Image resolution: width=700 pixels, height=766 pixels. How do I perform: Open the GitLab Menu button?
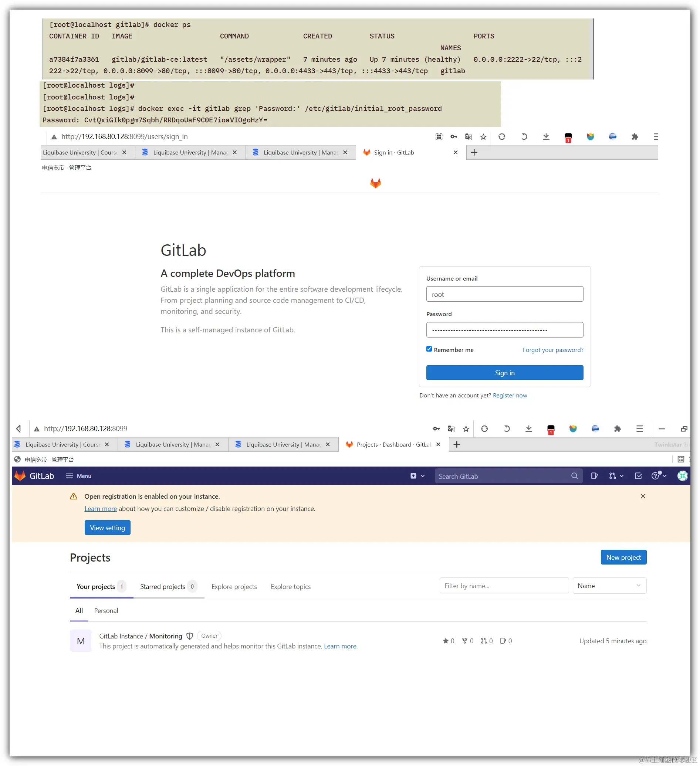[x=78, y=476]
